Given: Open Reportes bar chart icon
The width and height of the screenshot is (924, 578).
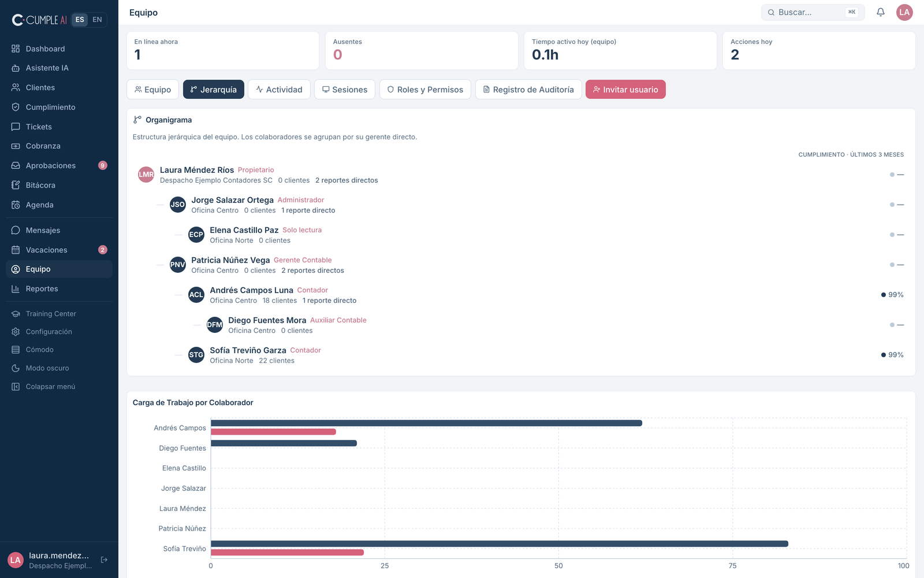Looking at the screenshot, I should (x=16, y=288).
